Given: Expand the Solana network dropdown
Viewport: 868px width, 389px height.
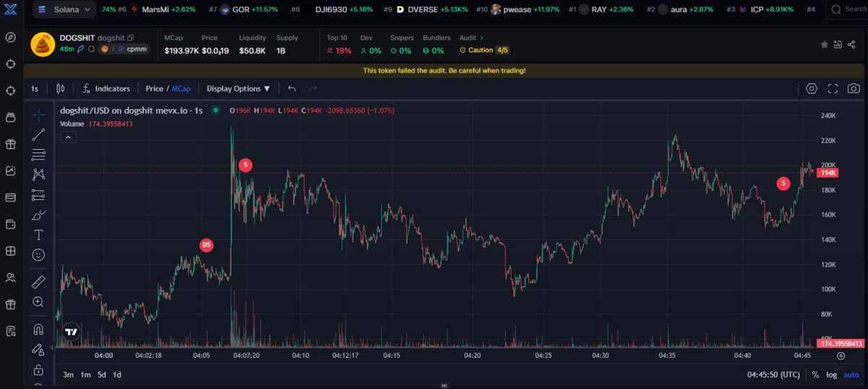Looking at the screenshot, I should coord(63,9).
